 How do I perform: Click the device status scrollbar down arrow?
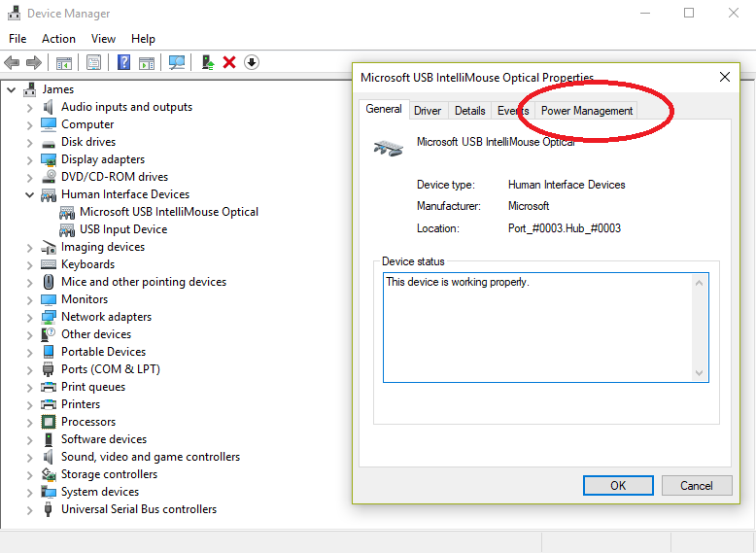coord(700,373)
